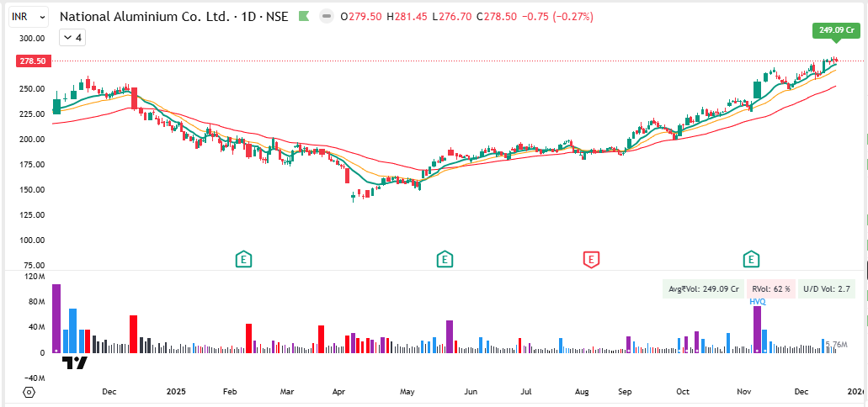
Task: Click the Mar label on time axis
Action: pos(287,392)
